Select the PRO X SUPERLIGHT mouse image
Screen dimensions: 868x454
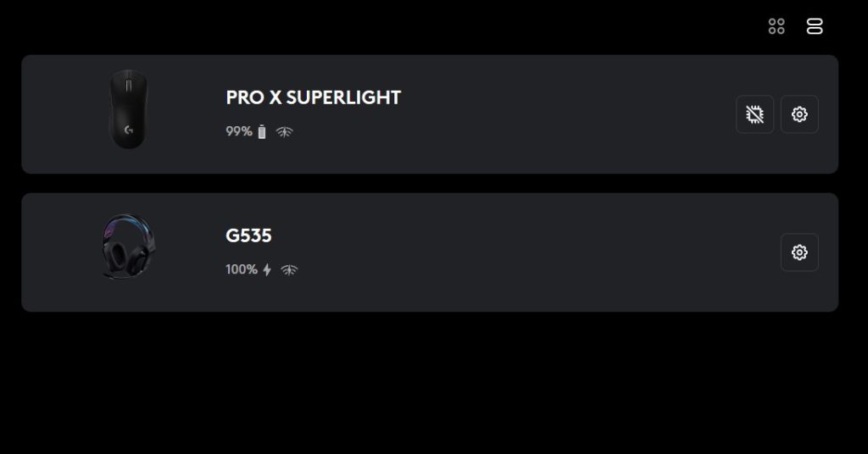(x=129, y=109)
